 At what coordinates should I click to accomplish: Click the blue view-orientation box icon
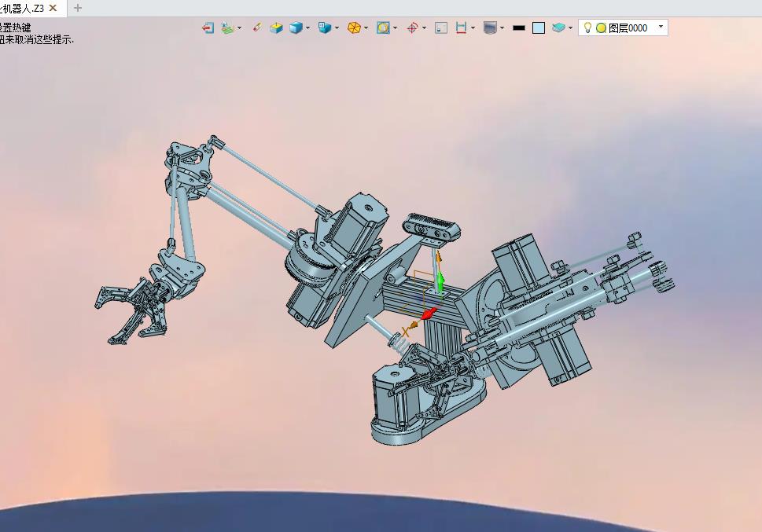coord(325,28)
